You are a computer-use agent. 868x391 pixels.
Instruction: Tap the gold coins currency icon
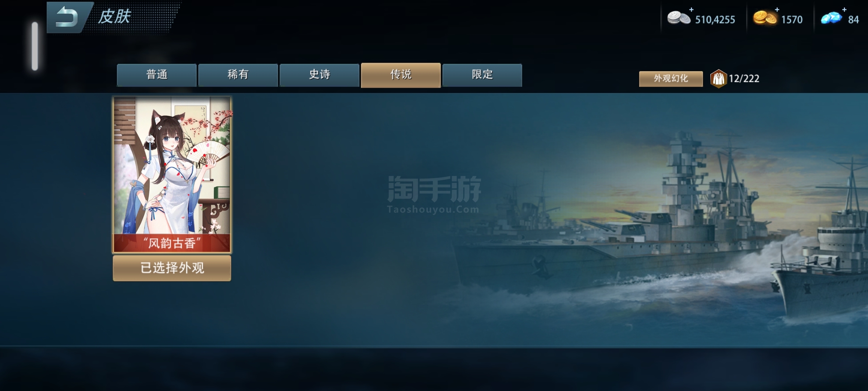765,18
